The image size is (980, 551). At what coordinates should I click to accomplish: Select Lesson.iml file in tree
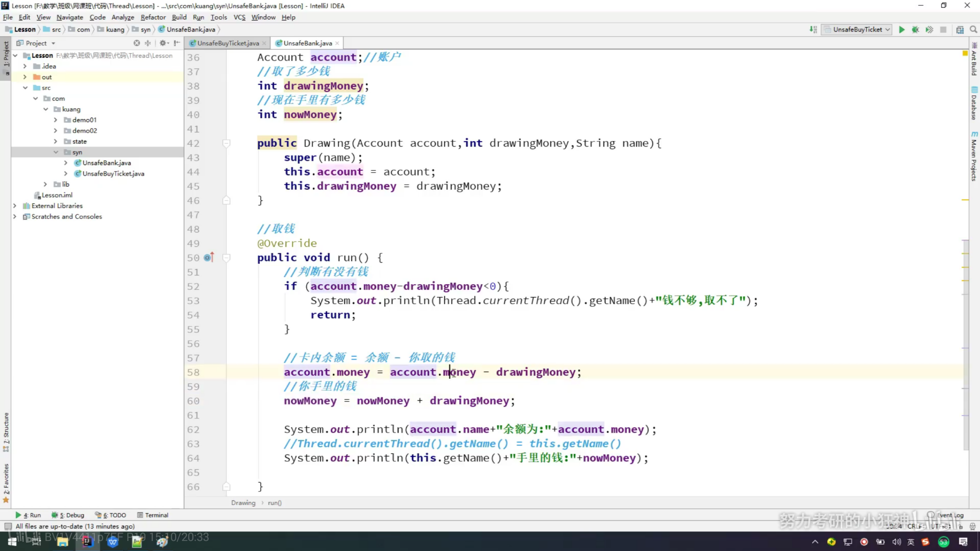point(57,195)
